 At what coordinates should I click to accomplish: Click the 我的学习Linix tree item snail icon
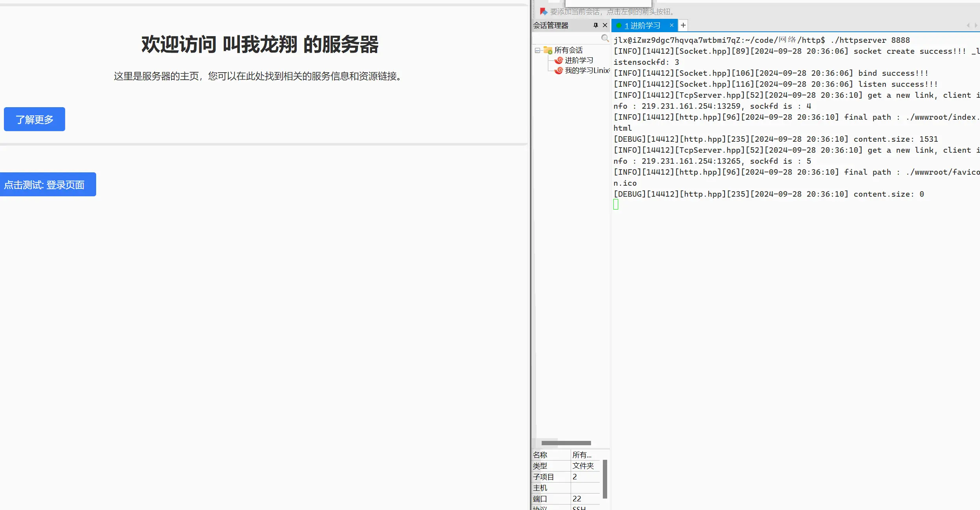[x=558, y=71]
